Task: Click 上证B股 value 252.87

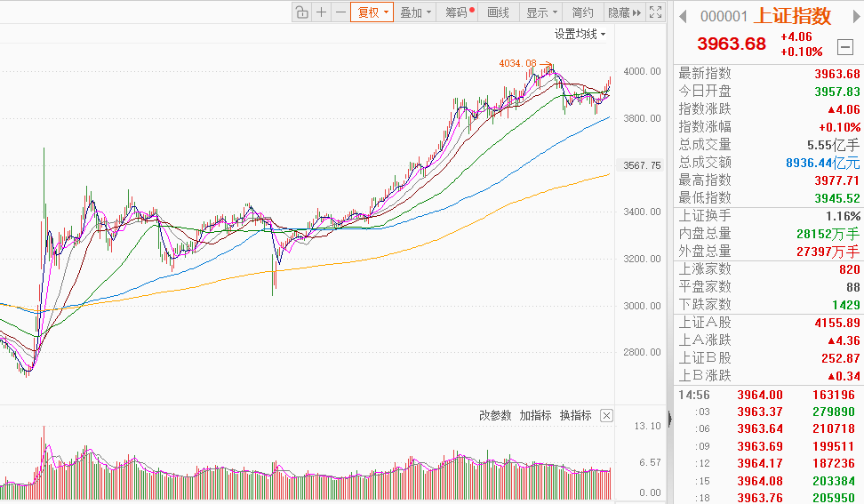Action: pos(840,358)
